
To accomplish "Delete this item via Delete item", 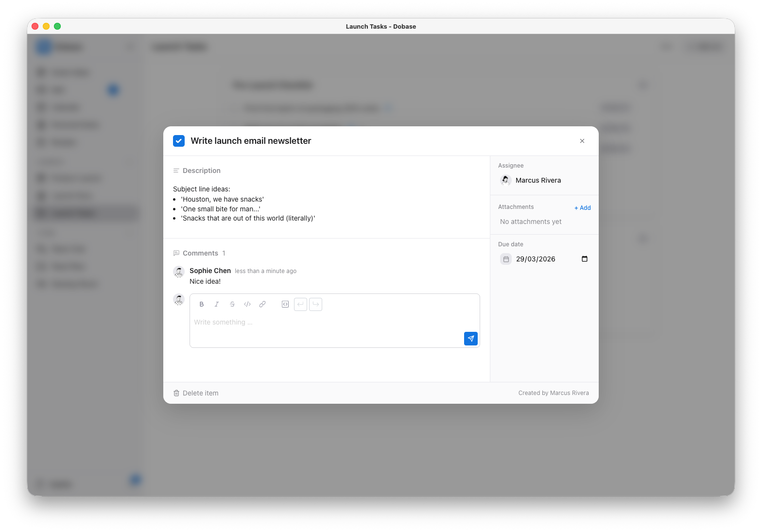I will 196,393.
